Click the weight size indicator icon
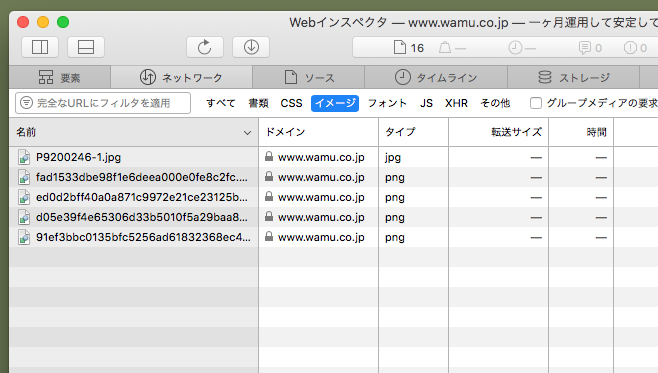658x373 pixels. tap(445, 47)
